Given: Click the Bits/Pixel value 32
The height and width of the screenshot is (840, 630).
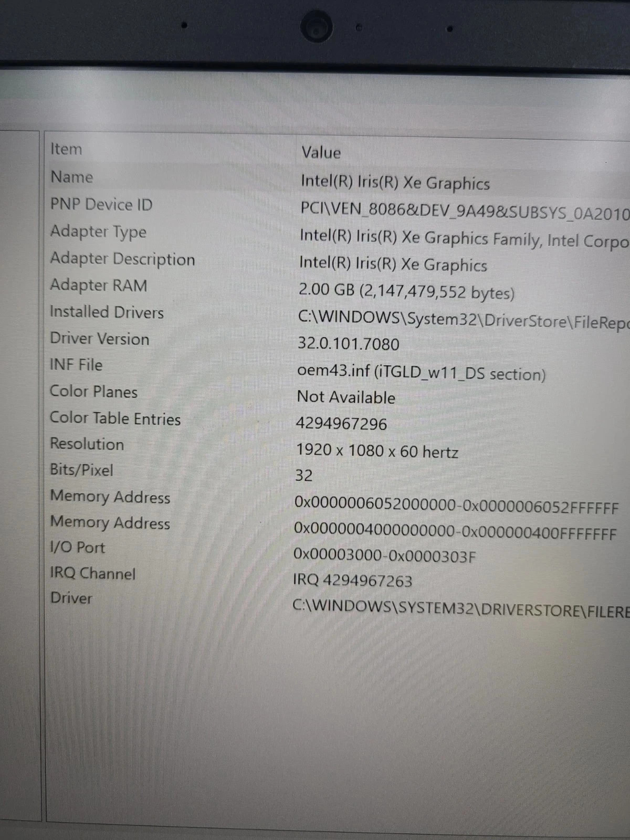Looking at the screenshot, I should tap(304, 476).
